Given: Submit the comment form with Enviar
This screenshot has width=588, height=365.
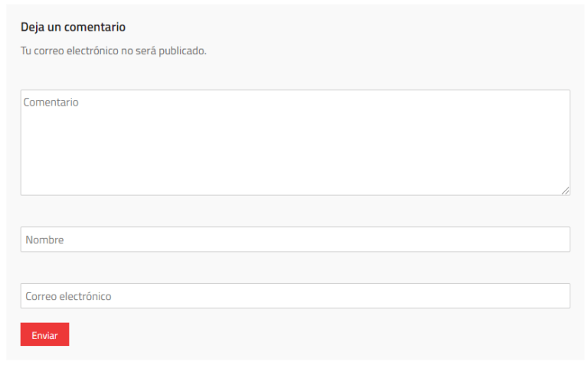Looking at the screenshot, I should pos(44,334).
